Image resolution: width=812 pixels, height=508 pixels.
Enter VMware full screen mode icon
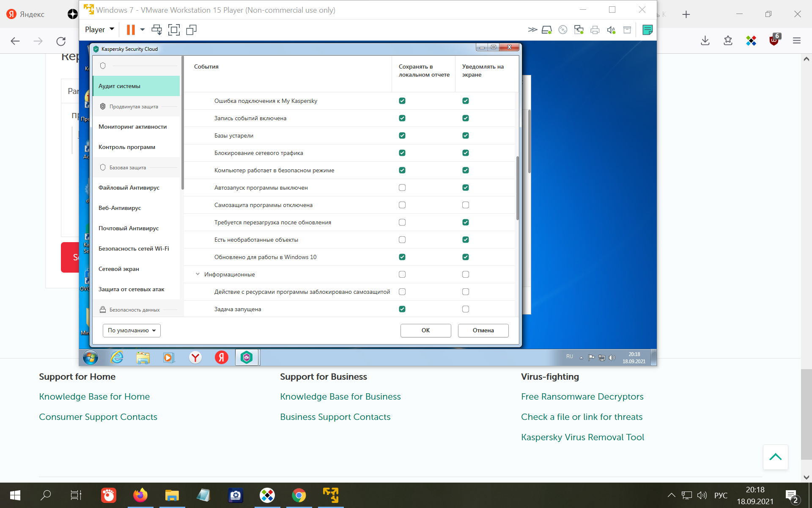pos(174,30)
